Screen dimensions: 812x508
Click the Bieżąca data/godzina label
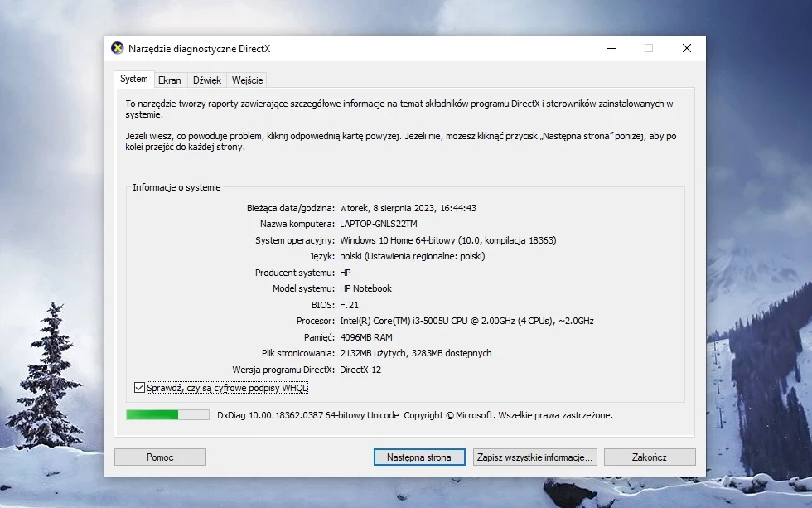pos(291,208)
